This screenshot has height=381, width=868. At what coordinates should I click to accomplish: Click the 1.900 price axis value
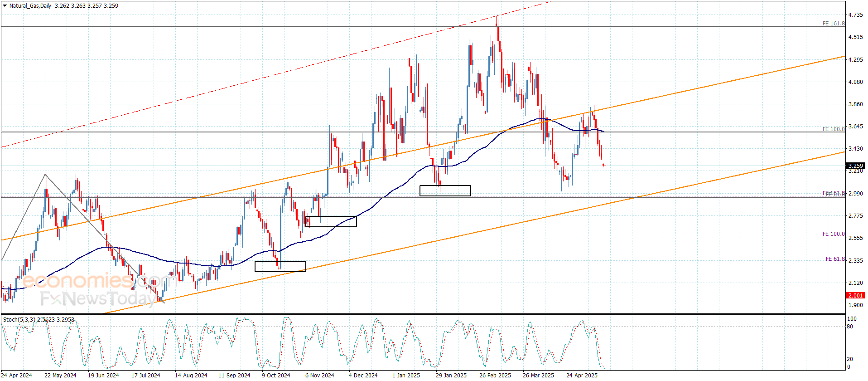[x=855, y=305]
